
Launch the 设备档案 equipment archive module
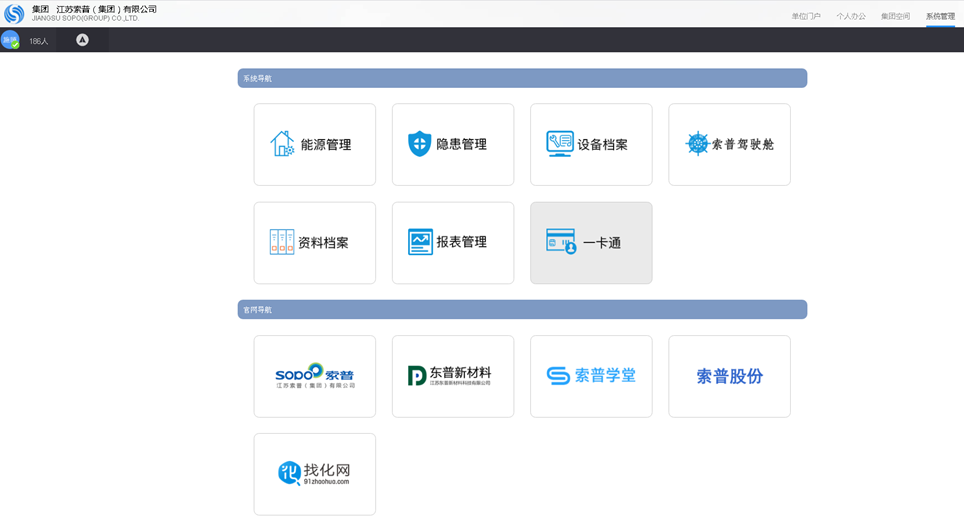pyautogui.click(x=590, y=145)
